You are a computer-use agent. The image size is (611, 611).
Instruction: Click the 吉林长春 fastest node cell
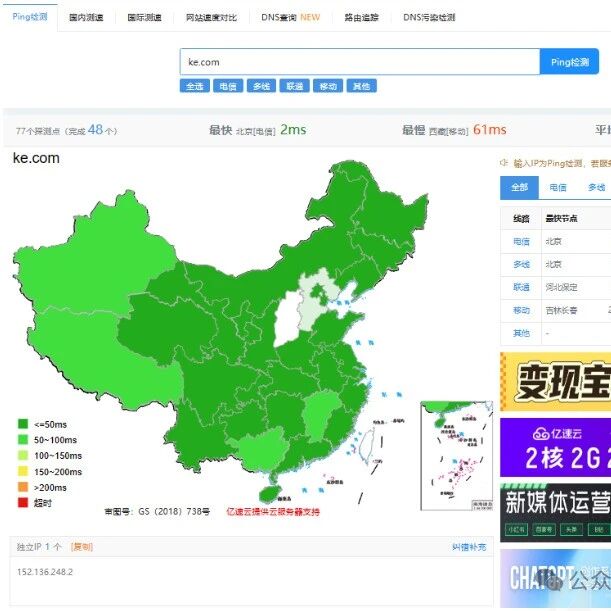pyautogui.click(x=561, y=311)
